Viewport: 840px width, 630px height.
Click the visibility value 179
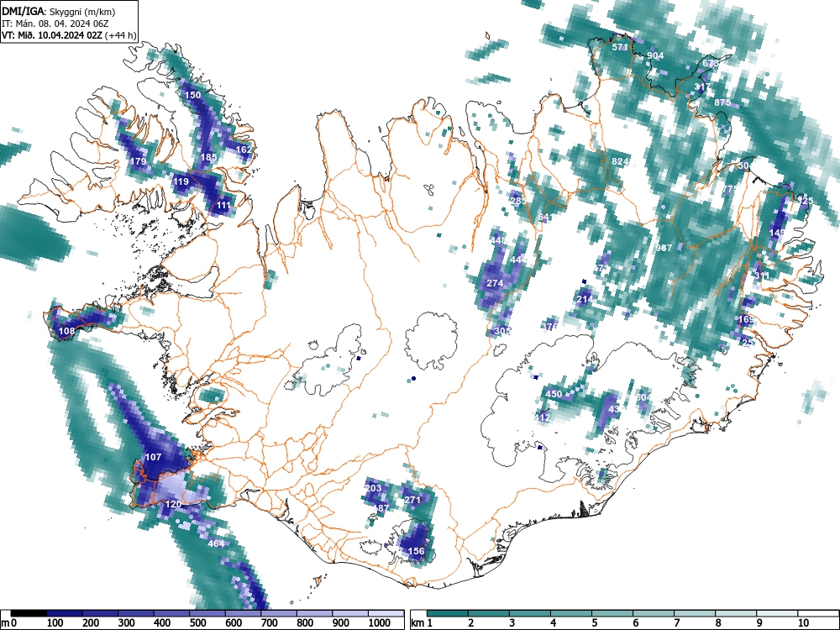coord(138,161)
